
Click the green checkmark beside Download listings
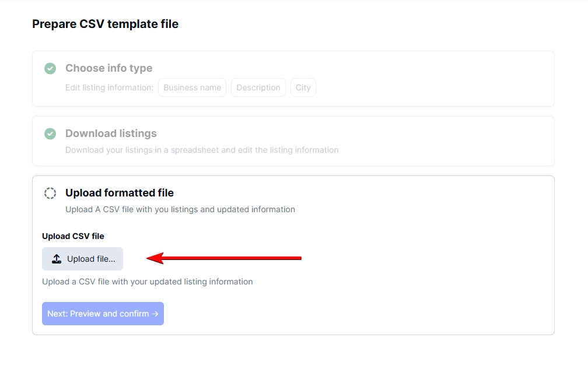(x=50, y=133)
